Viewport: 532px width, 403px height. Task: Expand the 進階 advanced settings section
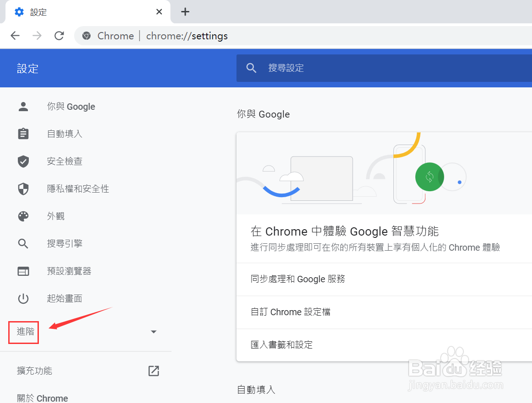point(23,332)
